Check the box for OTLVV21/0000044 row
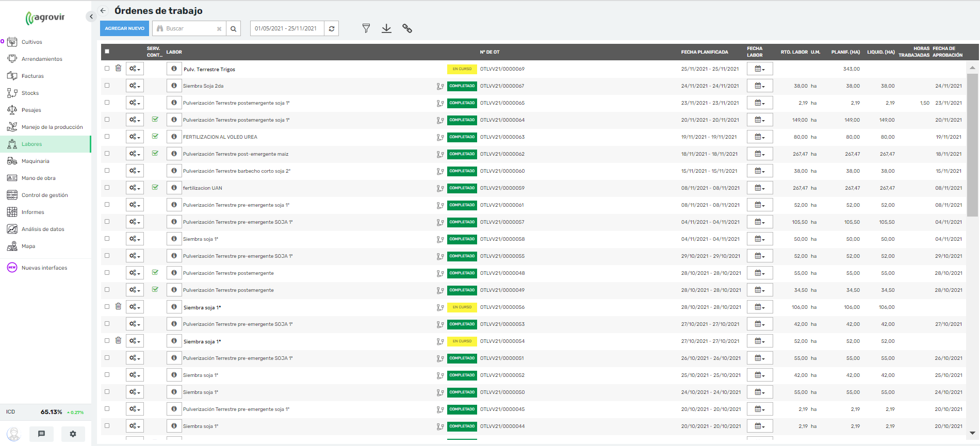Screen dimensions: 980x446 pos(107,425)
